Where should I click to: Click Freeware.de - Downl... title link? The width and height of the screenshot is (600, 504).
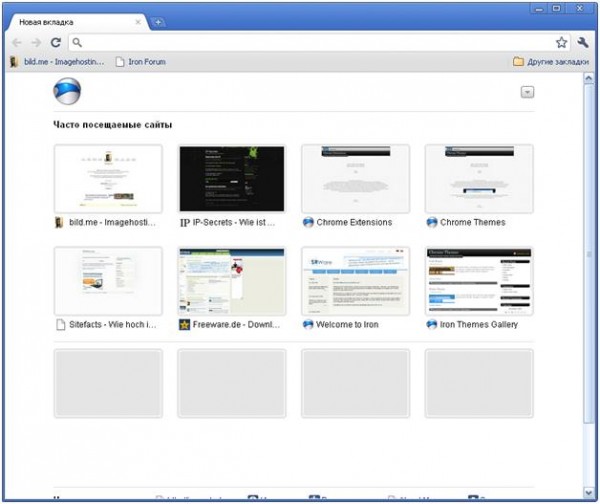236,325
